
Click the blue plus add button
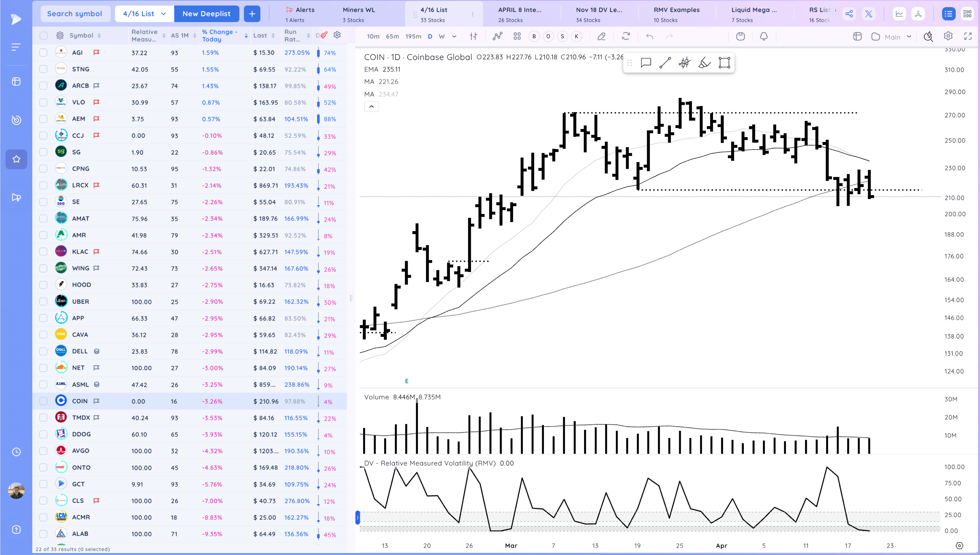coord(252,14)
